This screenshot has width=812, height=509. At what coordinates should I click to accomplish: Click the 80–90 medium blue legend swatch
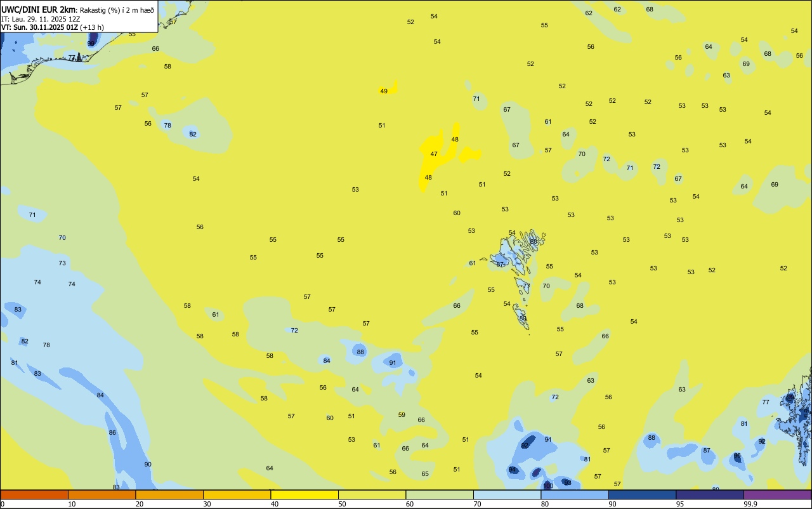[x=575, y=494]
